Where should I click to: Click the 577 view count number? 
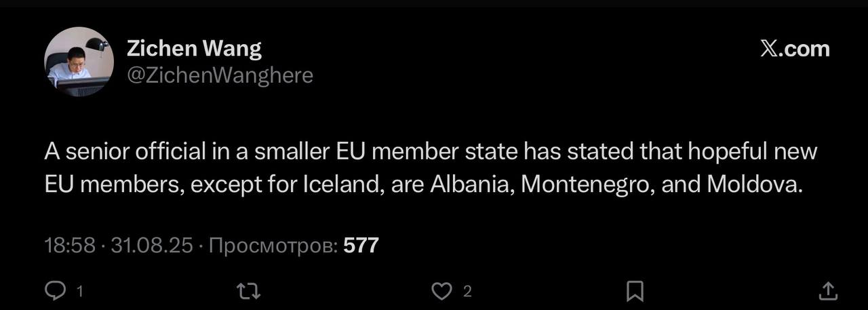click(361, 245)
